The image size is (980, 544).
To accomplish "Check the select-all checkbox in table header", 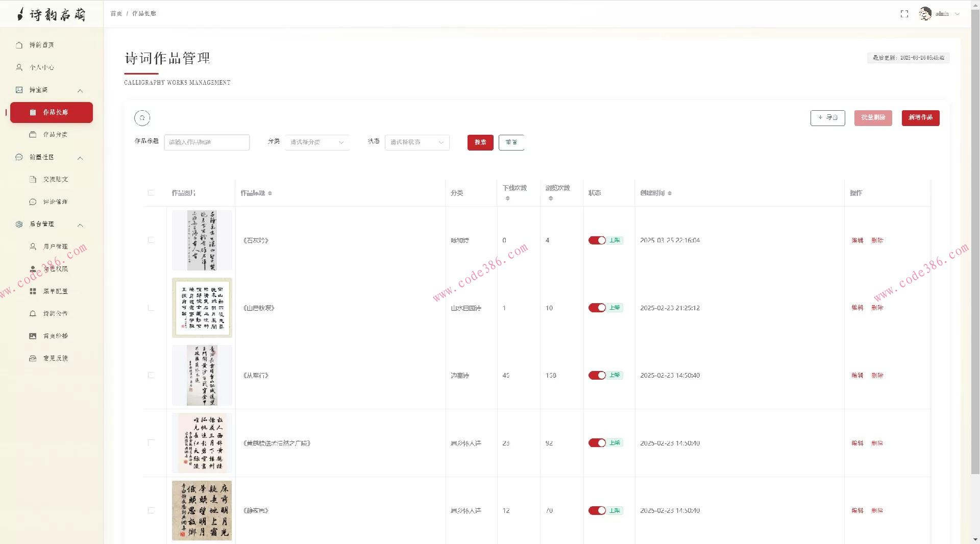I will [151, 193].
